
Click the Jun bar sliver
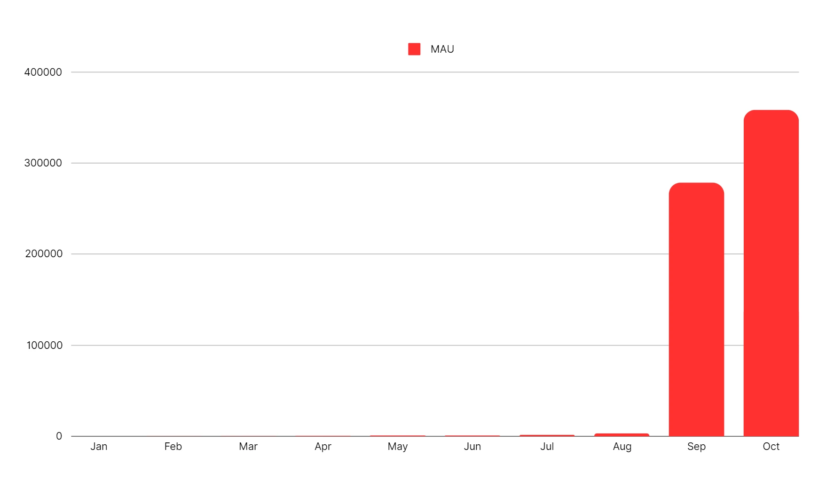tap(472, 436)
